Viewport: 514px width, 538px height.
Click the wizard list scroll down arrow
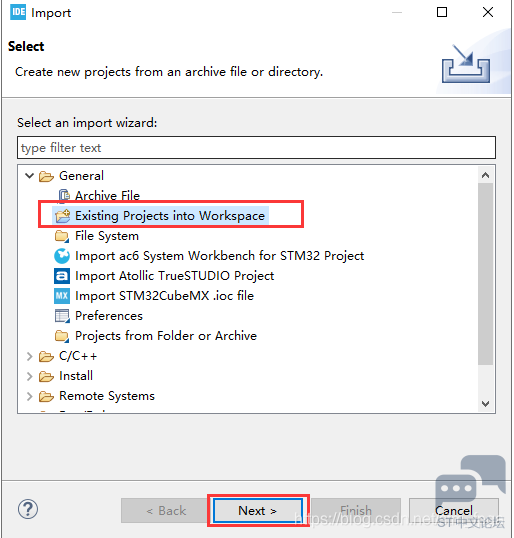(486, 404)
